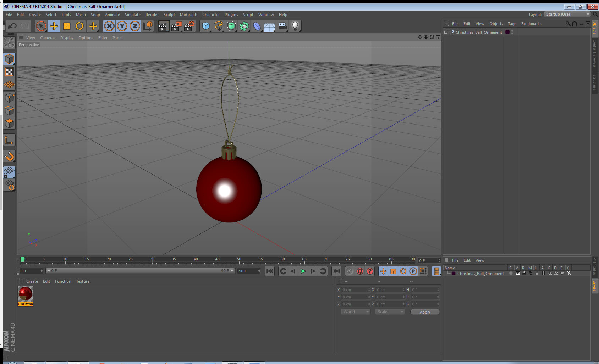The height and width of the screenshot is (364, 599).
Task: Toggle Z axis lock
Action: click(135, 26)
